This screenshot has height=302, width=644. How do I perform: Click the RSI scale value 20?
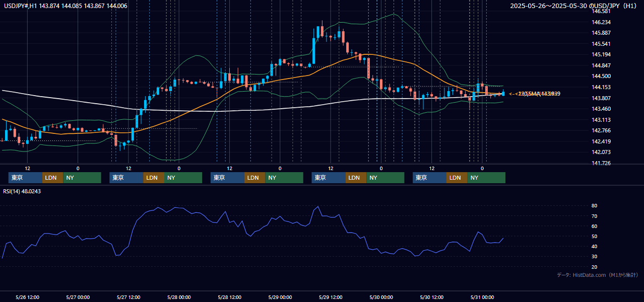tap(595, 267)
